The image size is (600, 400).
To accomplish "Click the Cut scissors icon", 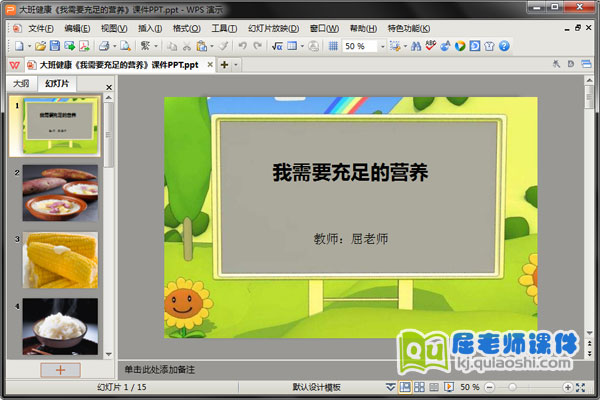I will coord(187,47).
